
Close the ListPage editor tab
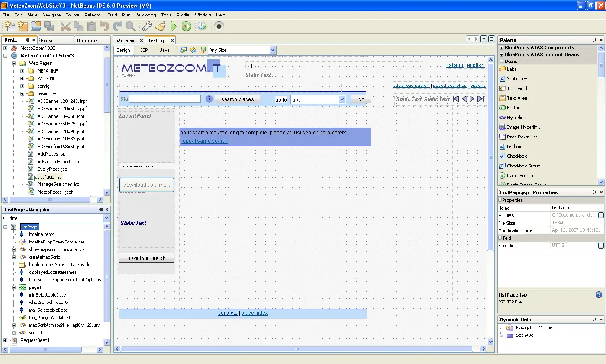click(172, 40)
